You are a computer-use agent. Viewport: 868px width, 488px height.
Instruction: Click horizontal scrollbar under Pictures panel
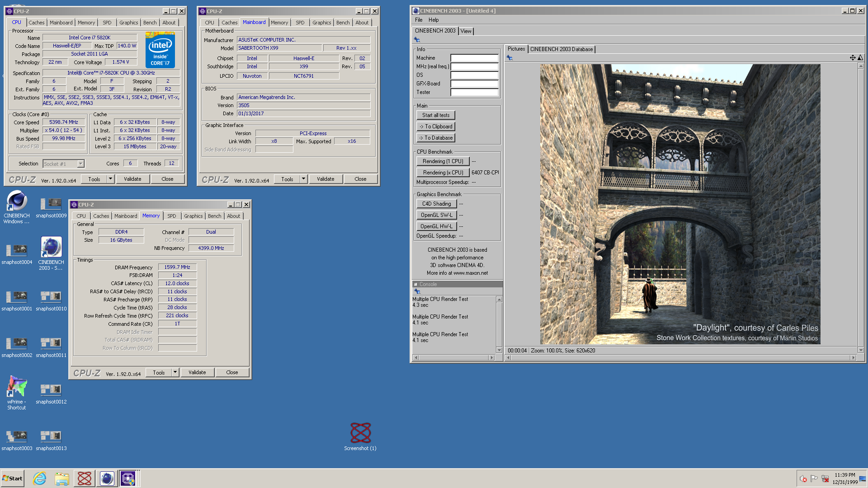[680, 357]
